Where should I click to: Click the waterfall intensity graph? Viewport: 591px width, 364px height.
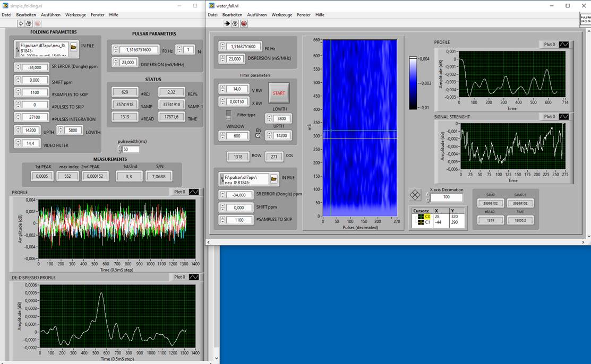[x=359, y=128]
